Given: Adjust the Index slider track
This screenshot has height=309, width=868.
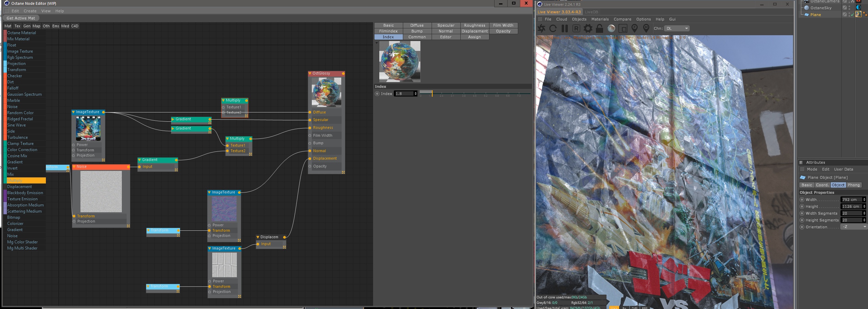Looking at the screenshot, I should click(x=475, y=93).
